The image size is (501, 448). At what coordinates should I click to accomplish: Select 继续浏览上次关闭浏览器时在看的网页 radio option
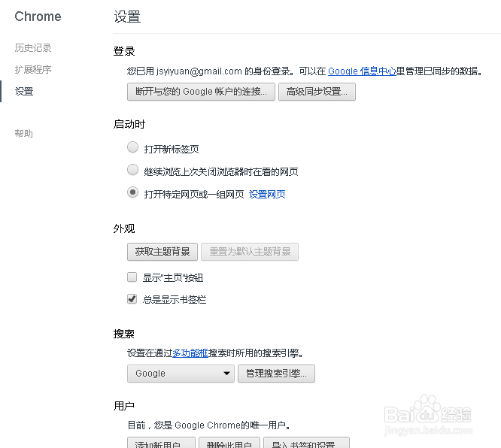click(132, 170)
